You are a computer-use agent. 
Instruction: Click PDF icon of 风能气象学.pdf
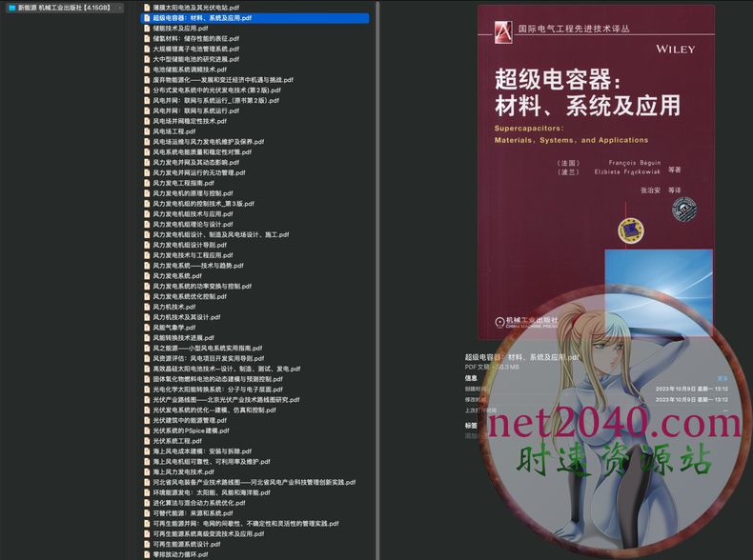tap(147, 328)
